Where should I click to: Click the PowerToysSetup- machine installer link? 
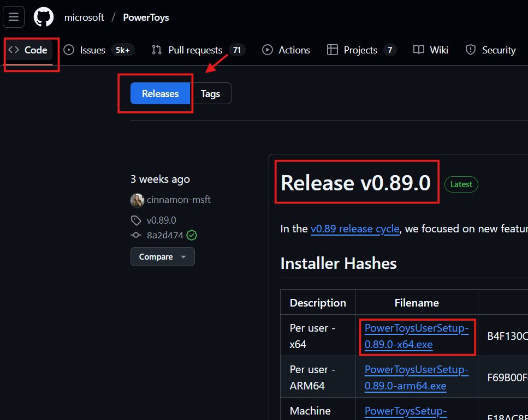coord(406,411)
